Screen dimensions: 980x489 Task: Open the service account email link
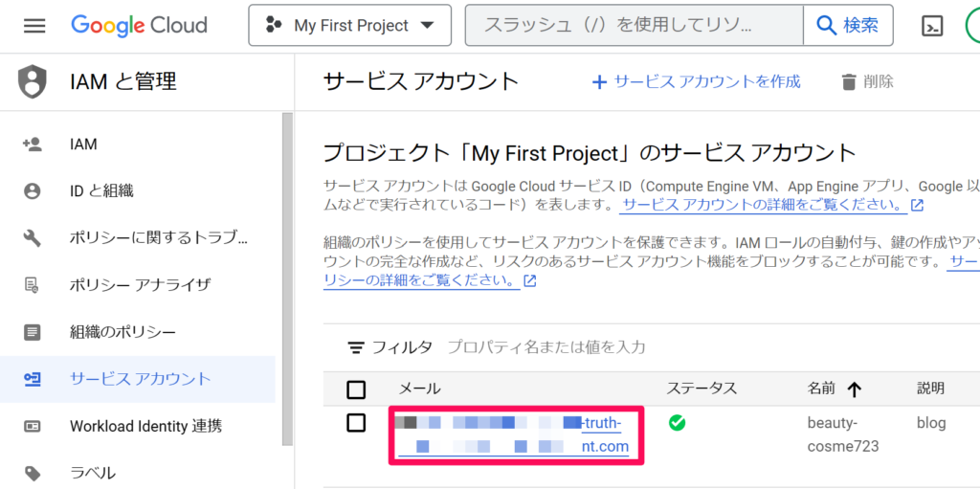[514, 435]
